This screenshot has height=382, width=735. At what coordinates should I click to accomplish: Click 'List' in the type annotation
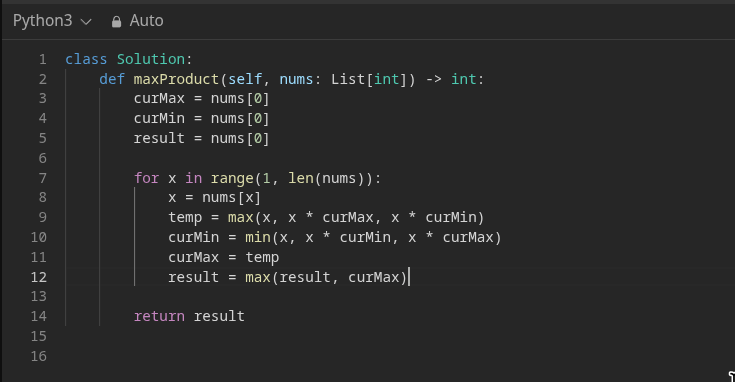click(348, 79)
